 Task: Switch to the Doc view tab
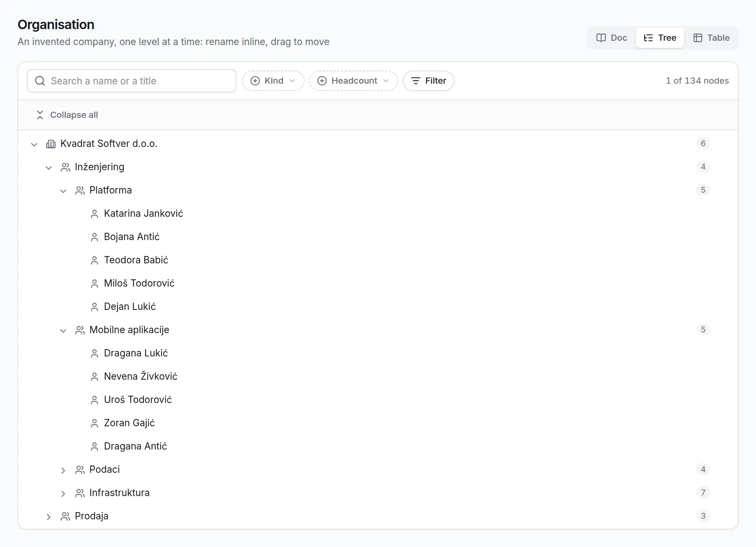[612, 38]
